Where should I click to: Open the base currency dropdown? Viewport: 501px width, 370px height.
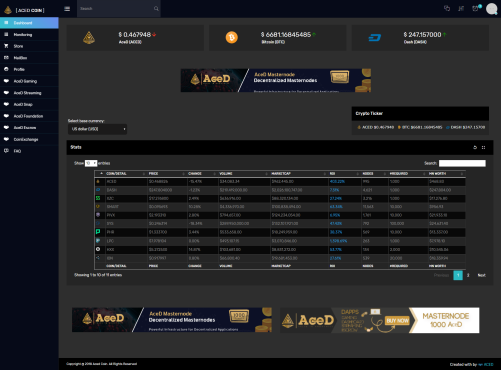click(x=97, y=129)
